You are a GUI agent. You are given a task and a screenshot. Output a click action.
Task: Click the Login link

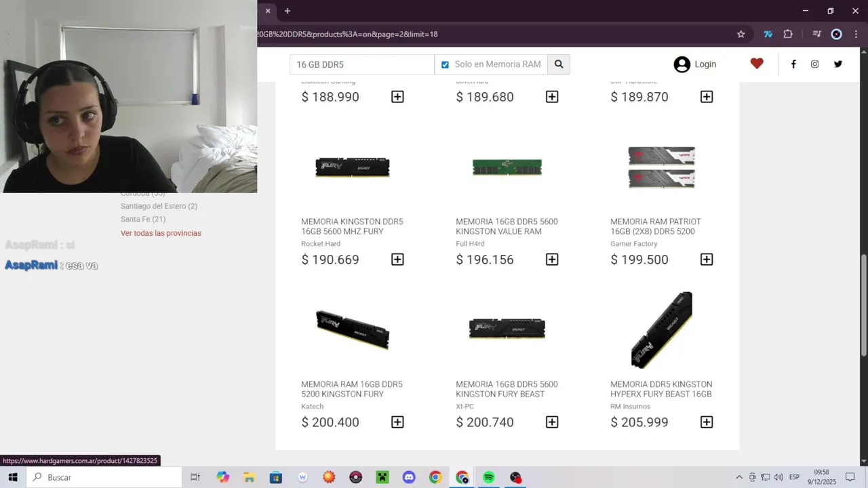coord(705,64)
